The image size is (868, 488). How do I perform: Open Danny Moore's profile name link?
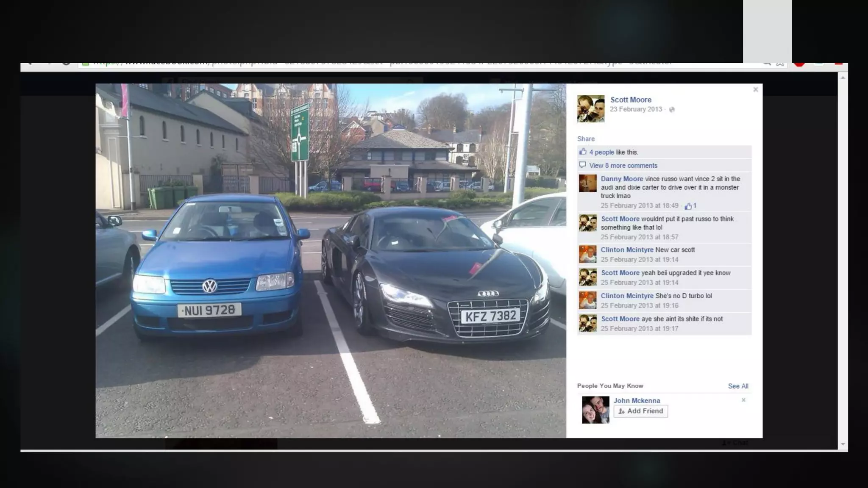622,179
